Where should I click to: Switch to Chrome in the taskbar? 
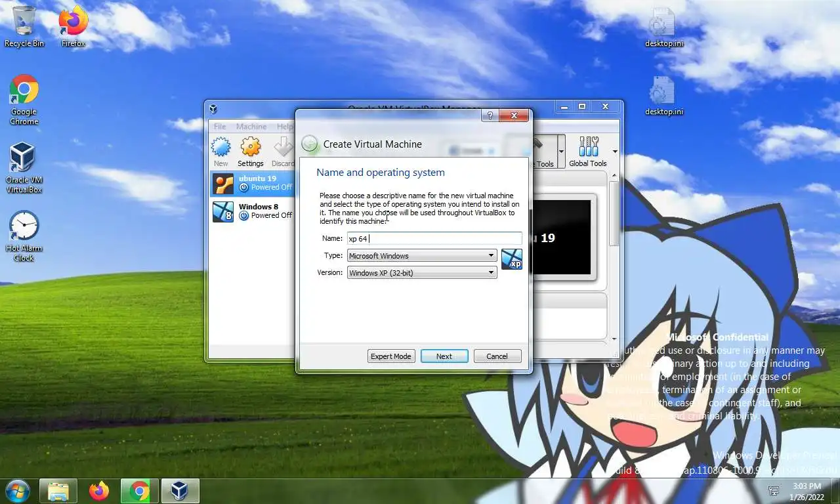139,491
